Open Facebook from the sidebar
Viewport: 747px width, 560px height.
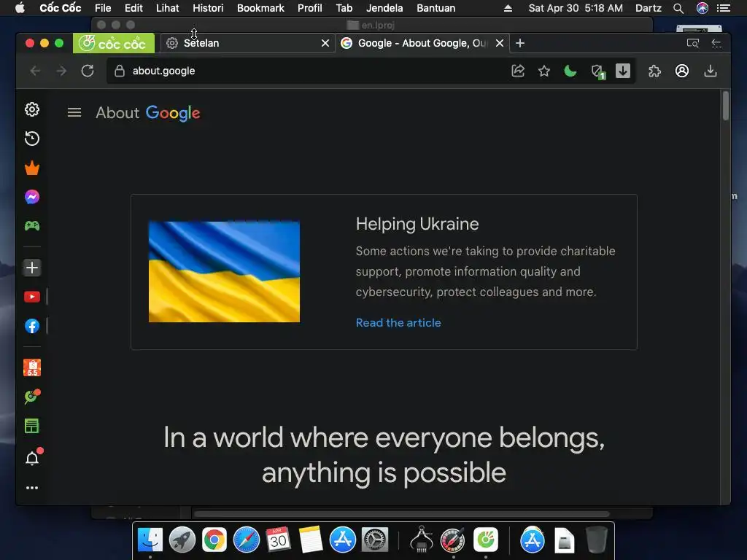coord(32,326)
